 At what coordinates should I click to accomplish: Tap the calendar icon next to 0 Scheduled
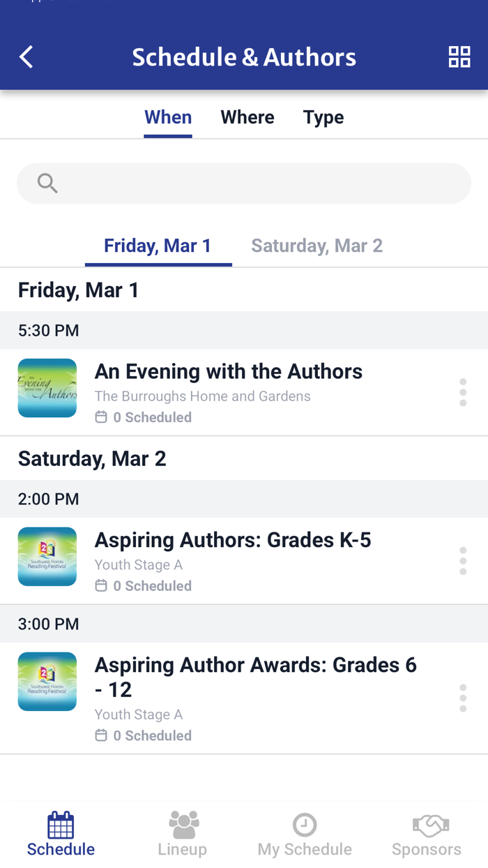[101, 417]
